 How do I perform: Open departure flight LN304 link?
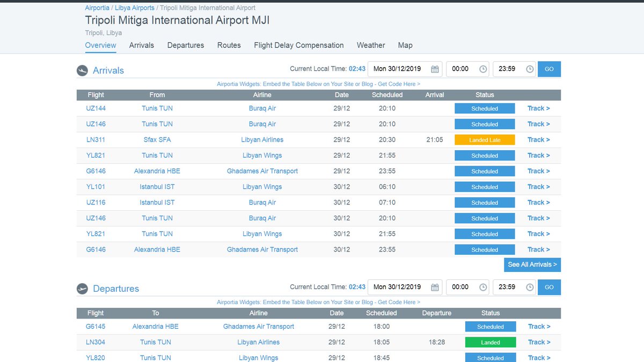coord(96,342)
